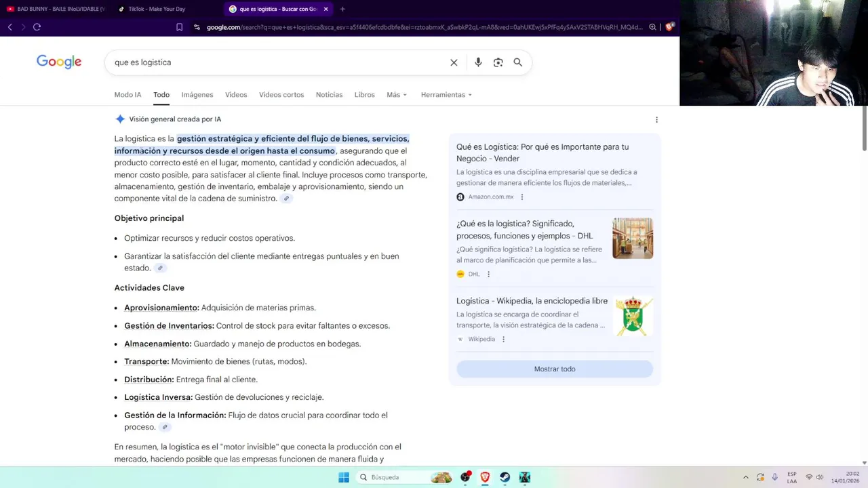The image size is (868, 488).
Task: Click the 'Aprovisionamiento:' term
Action: coord(161,308)
